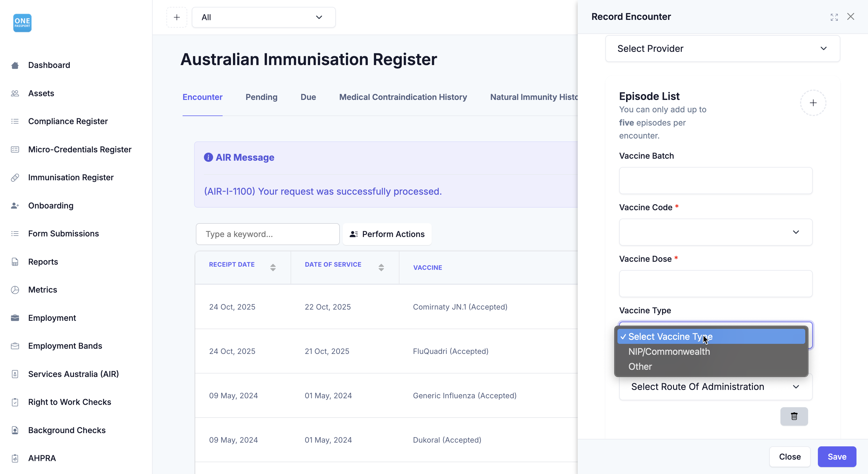Screen dimensions: 868x474
Task: Click the AHPRA icon in sidebar
Action: click(15, 458)
